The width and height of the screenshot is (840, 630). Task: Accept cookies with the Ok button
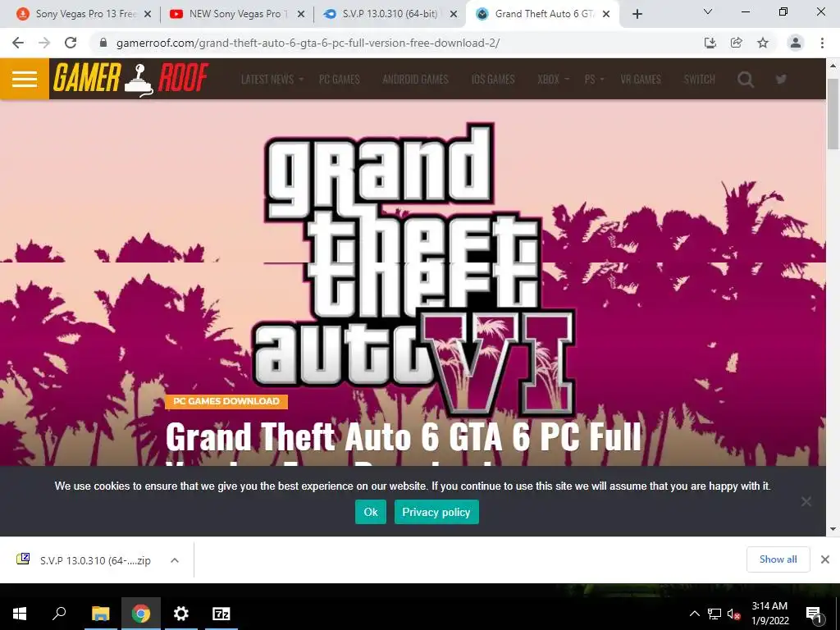[371, 512]
